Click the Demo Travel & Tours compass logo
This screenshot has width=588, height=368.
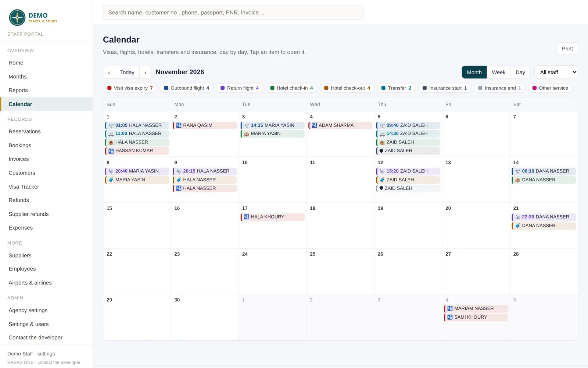coord(17,18)
